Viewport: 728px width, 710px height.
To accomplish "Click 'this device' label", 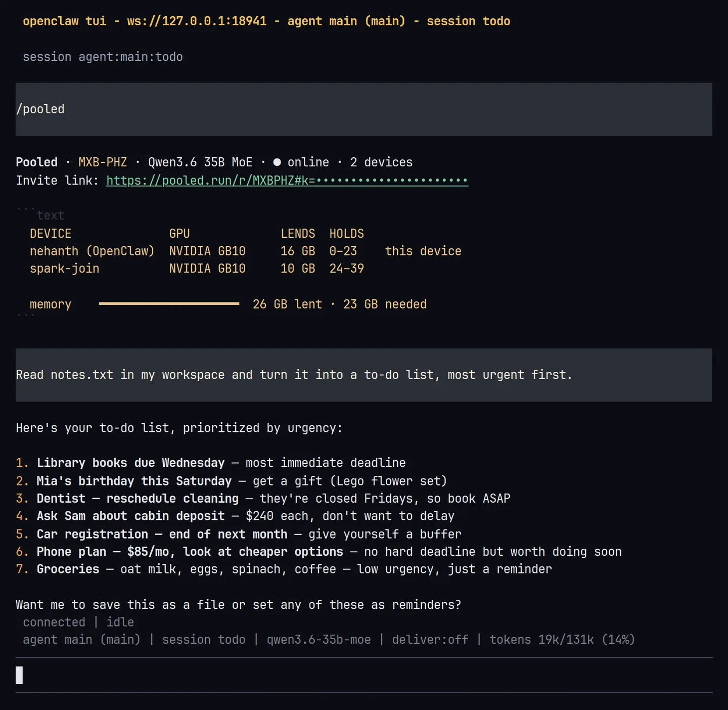I will 423,251.
